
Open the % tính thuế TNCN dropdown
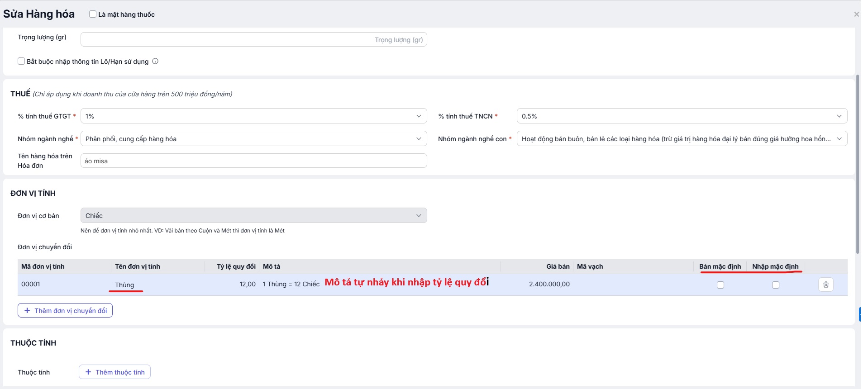click(682, 116)
